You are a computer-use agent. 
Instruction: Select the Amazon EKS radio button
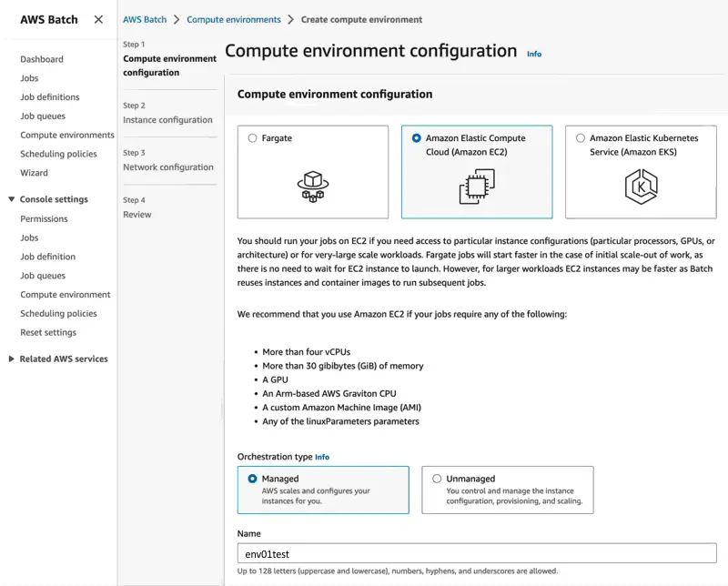point(581,138)
